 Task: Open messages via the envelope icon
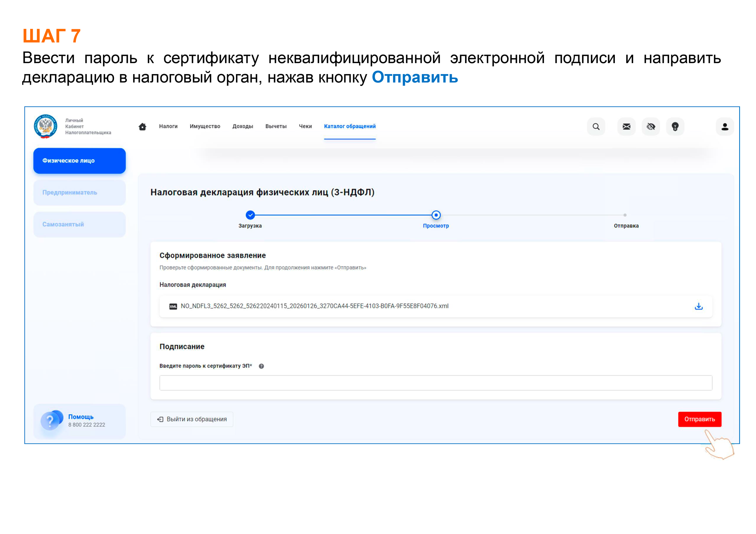click(x=626, y=126)
